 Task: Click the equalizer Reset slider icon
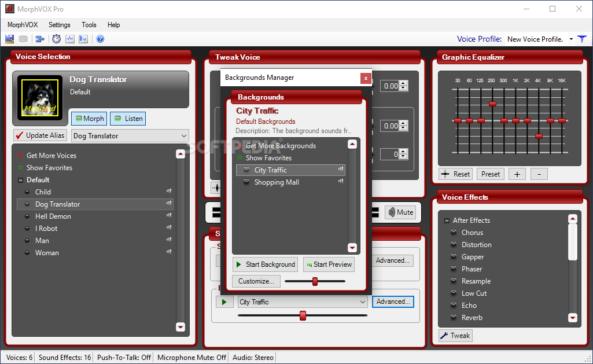click(445, 174)
